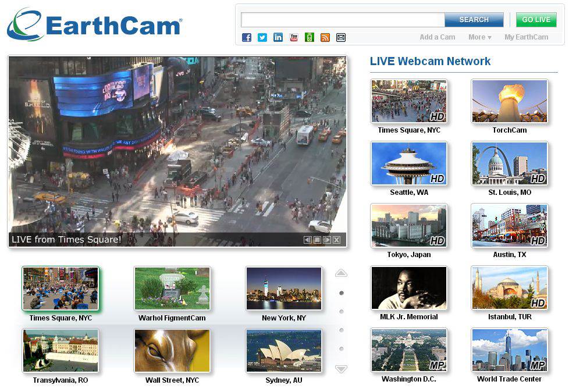569x392 pixels.
Task: Click the Washington D.C. caption text
Action: tap(409, 379)
